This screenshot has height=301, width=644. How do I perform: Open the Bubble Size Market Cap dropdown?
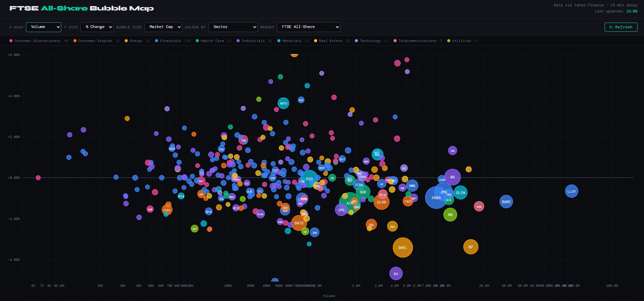click(x=163, y=27)
